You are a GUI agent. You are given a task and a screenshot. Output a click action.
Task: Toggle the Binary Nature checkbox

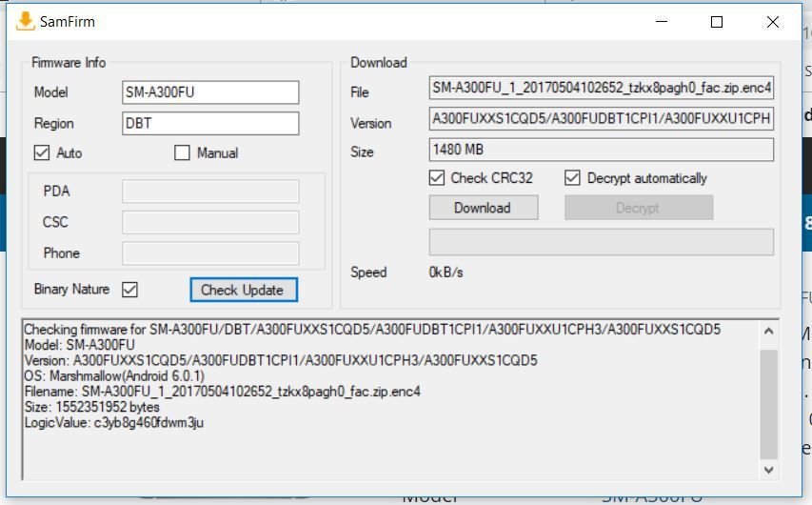click(x=129, y=290)
